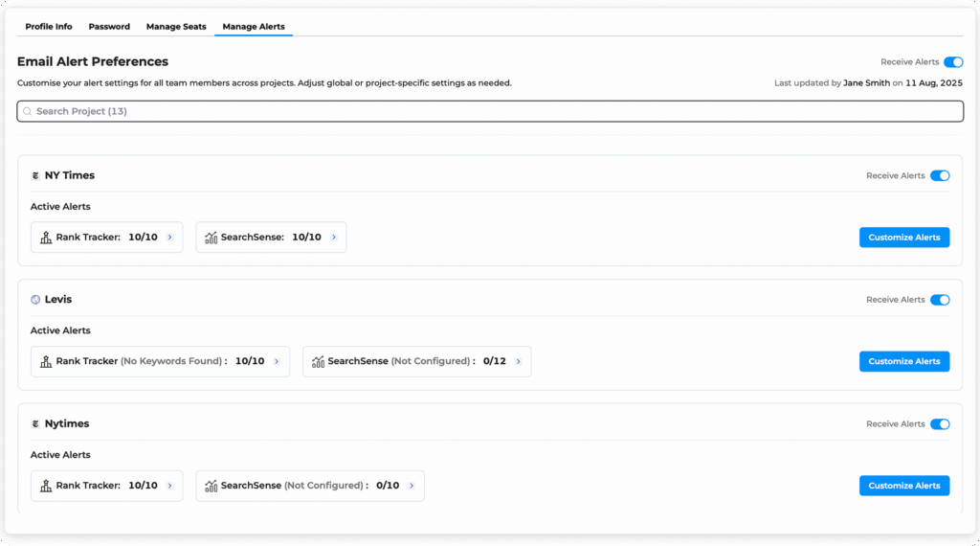Open Customize Alerts for Levis project
The image size is (980, 546).
click(903, 361)
